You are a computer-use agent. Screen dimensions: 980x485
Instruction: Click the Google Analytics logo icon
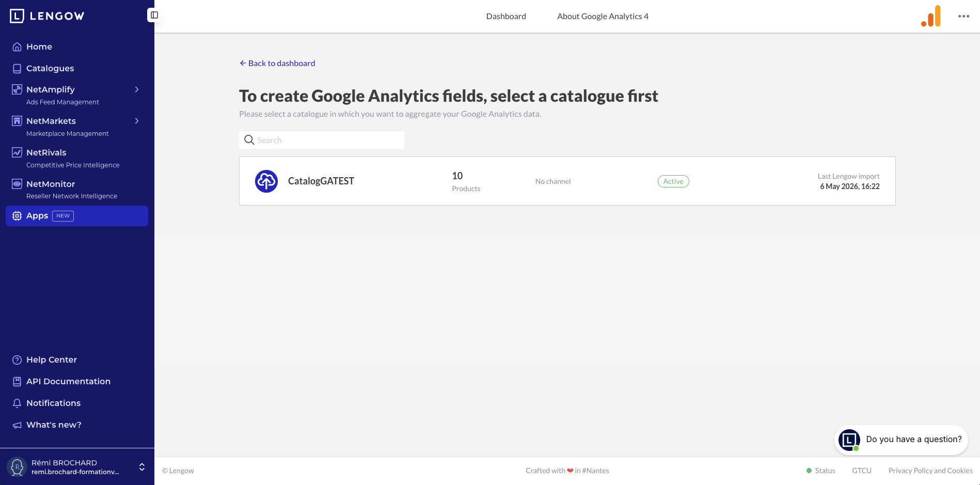[x=931, y=16]
